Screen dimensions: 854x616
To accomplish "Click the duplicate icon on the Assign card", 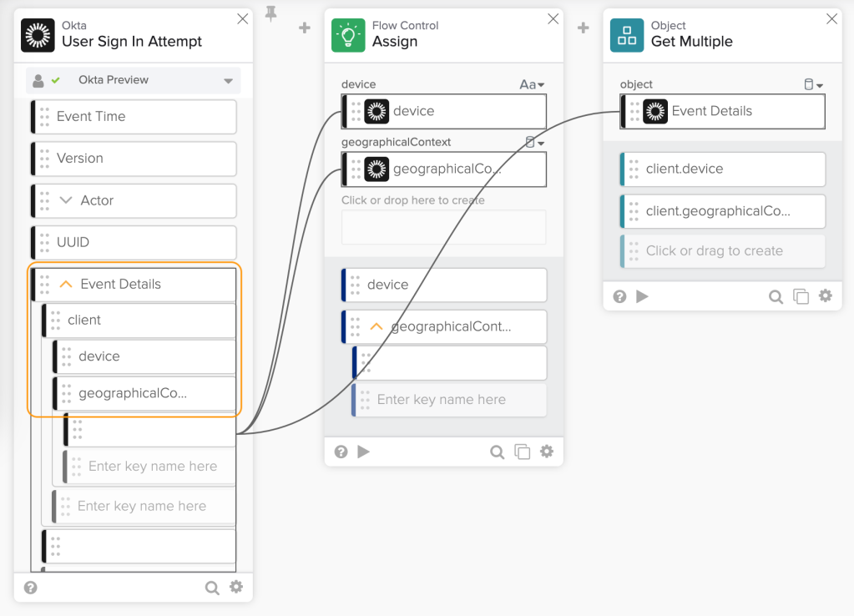I will [523, 452].
